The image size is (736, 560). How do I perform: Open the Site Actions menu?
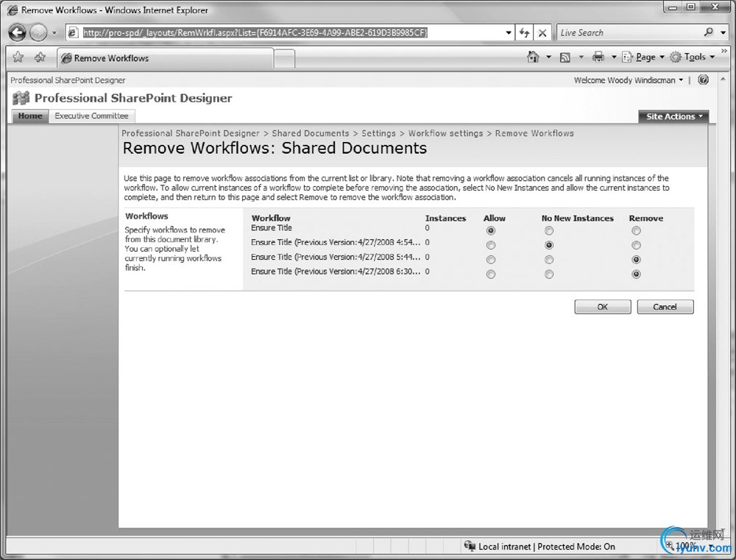coord(673,116)
